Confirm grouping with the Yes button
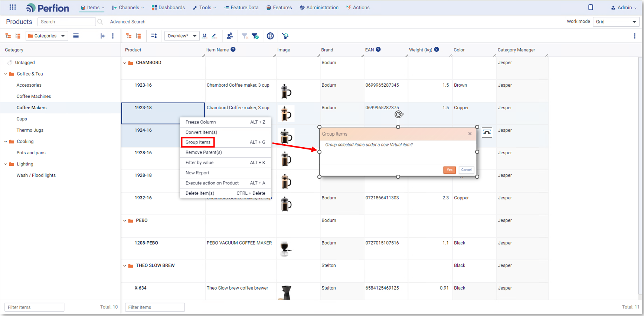644x316 pixels. 450,170
